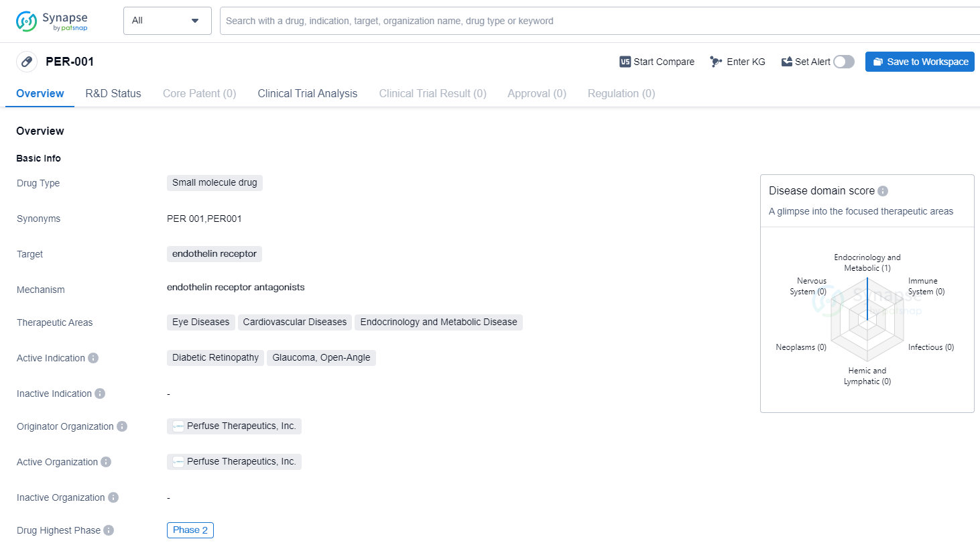This screenshot has height=543, width=980.
Task: Open the Clinical Trial Analysis tab
Action: coord(308,94)
